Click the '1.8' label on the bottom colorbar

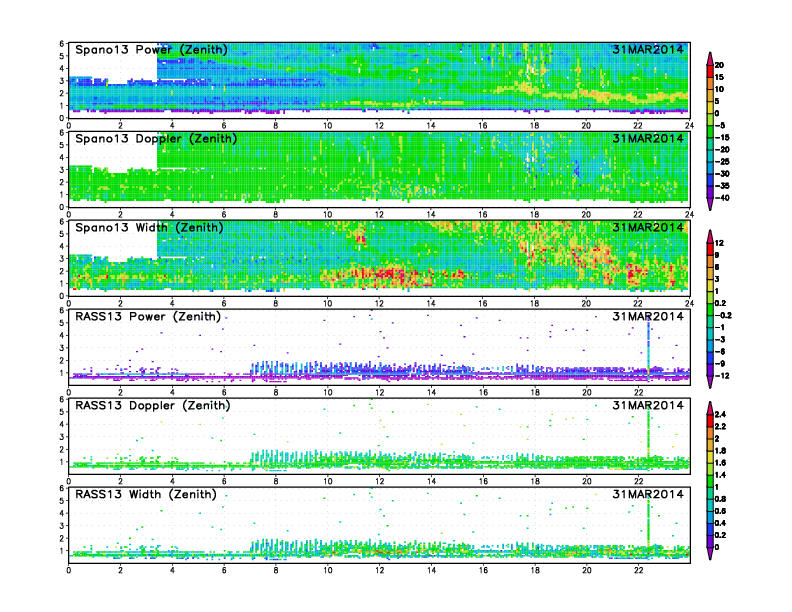[720, 450]
